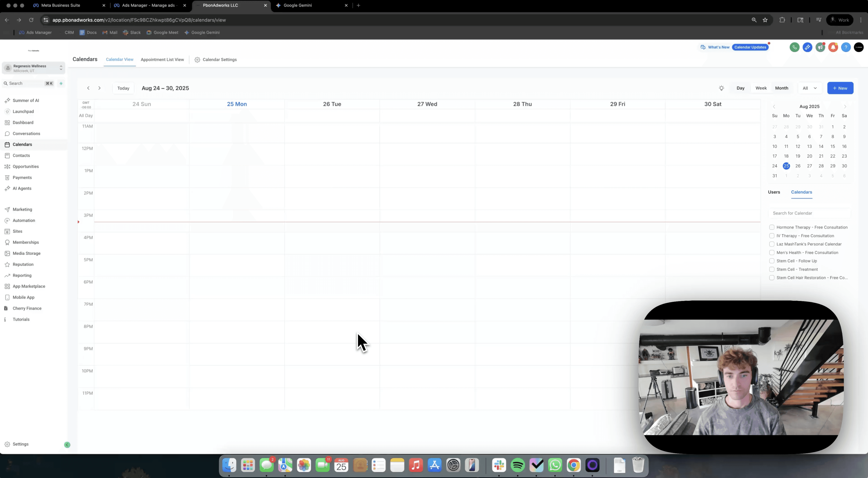Open Spotify from the dock
868x478 pixels.
(x=518, y=465)
